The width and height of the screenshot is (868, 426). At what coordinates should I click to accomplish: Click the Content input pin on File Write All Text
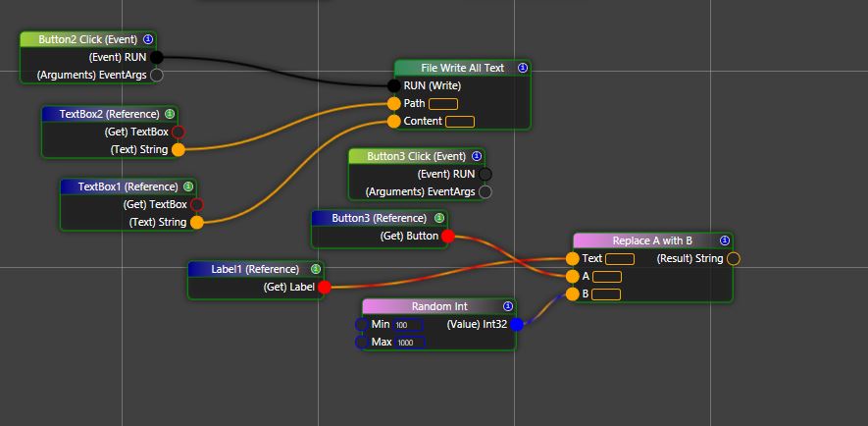point(393,122)
